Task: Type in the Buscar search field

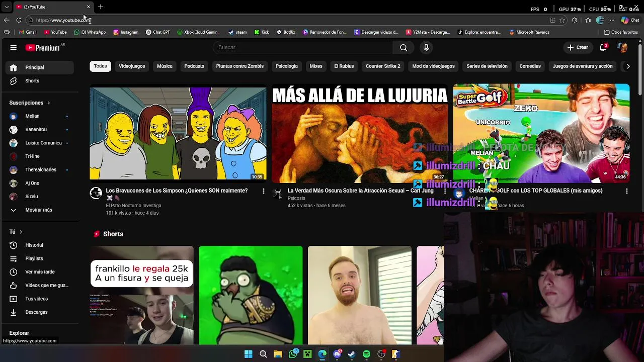Action: [303, 47]
